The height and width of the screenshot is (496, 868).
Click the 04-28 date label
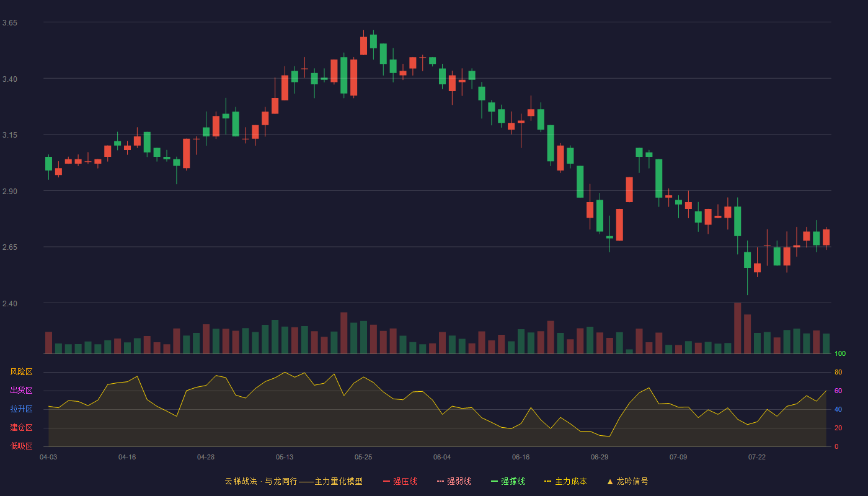tap(206, 457)
